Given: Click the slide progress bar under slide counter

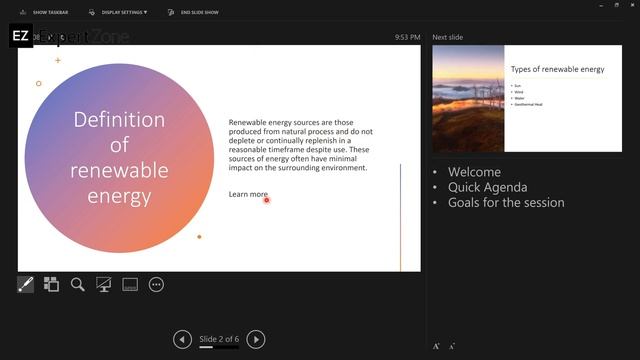Looking at the screenshot, I should click(219, 347).
